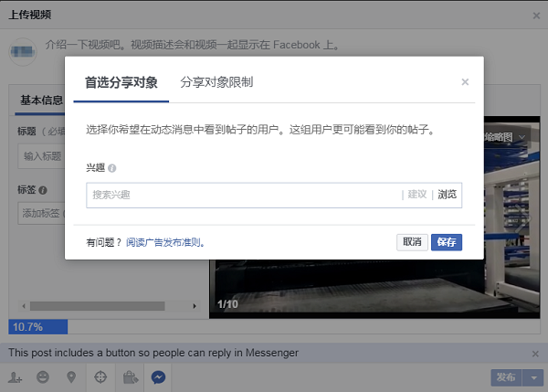The image size is (548, 392).
Task: Click the audience targeting crosshair icon
Action: coord(101,376)
